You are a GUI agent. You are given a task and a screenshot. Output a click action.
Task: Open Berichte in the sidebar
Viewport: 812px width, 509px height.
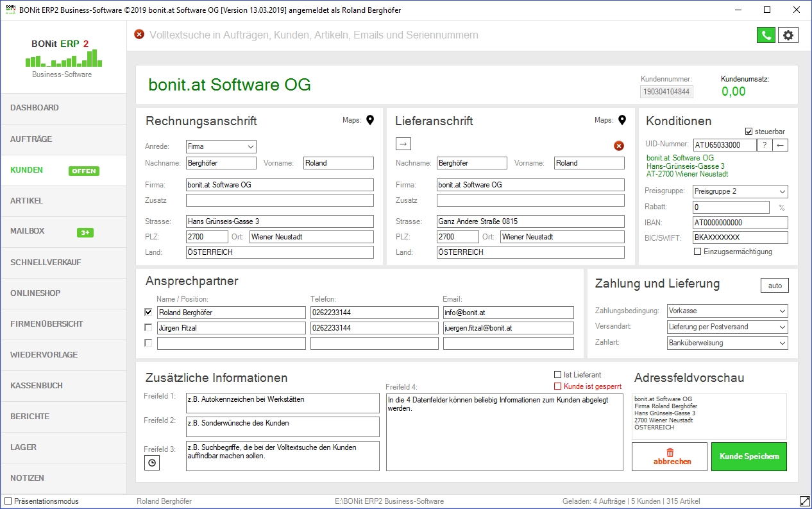pos(63,417)
